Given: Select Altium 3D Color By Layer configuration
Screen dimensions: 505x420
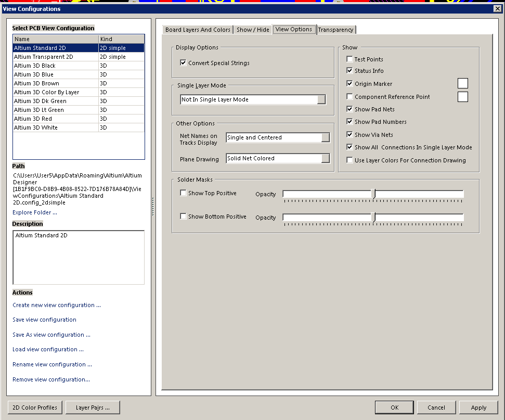Looking at the screenshot, I should (79, 92).
